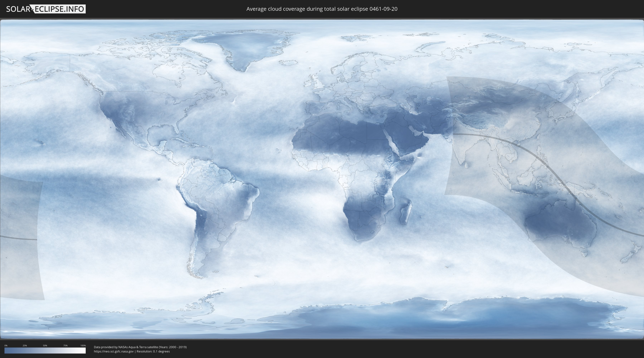Click the 50% label on the legend
The image size is (644, 358).
[45, 345]
